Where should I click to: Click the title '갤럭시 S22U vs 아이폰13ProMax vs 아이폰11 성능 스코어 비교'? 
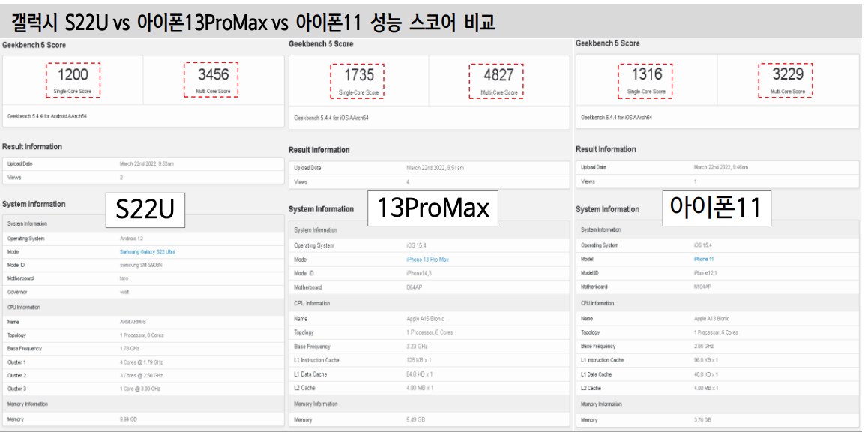(x=253, y=22)
